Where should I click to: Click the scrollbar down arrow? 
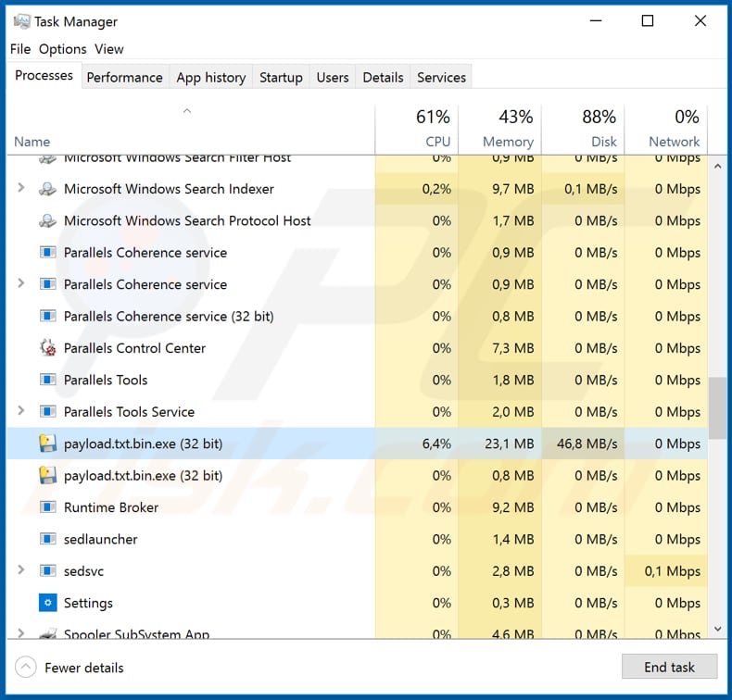click(x=717, y=629)
